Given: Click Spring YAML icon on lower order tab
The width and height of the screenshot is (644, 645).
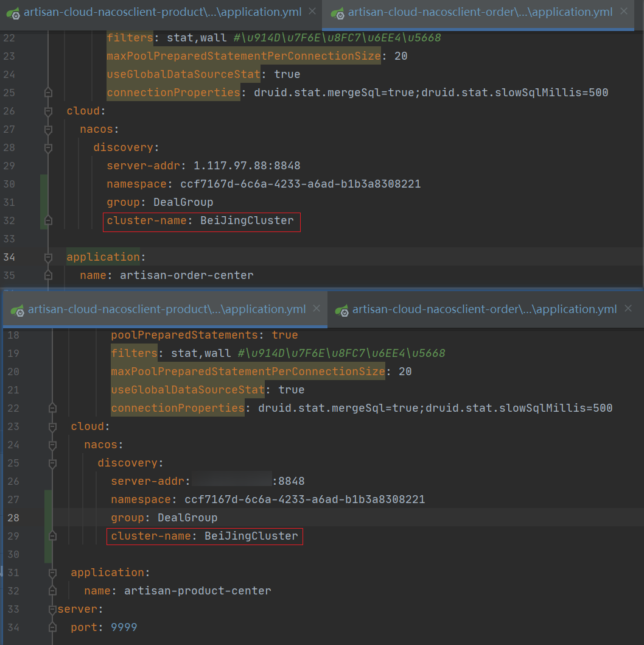Looking at the screenshot, I should [341, 311].
